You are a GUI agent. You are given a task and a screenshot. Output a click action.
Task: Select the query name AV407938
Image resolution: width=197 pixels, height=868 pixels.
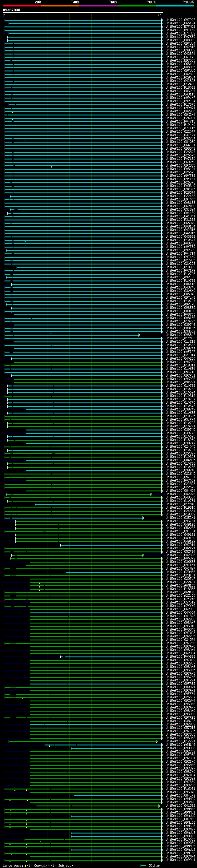click(x=11, y=10)
